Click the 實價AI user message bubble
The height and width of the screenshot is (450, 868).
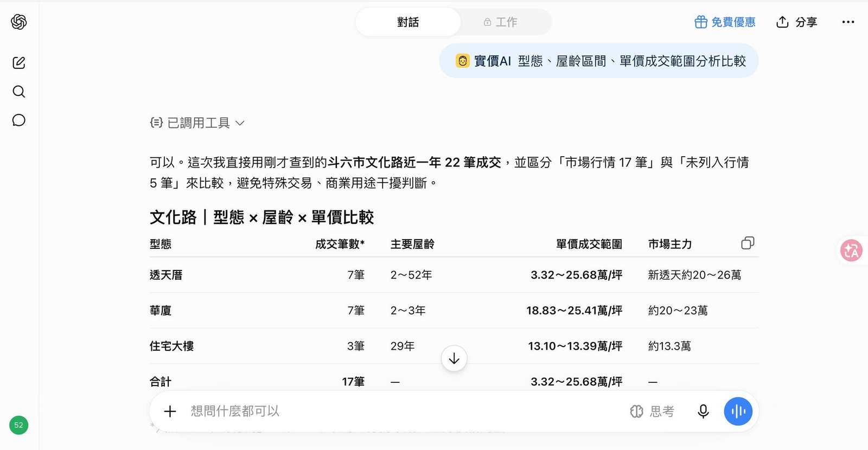click(x=598, y=61)
